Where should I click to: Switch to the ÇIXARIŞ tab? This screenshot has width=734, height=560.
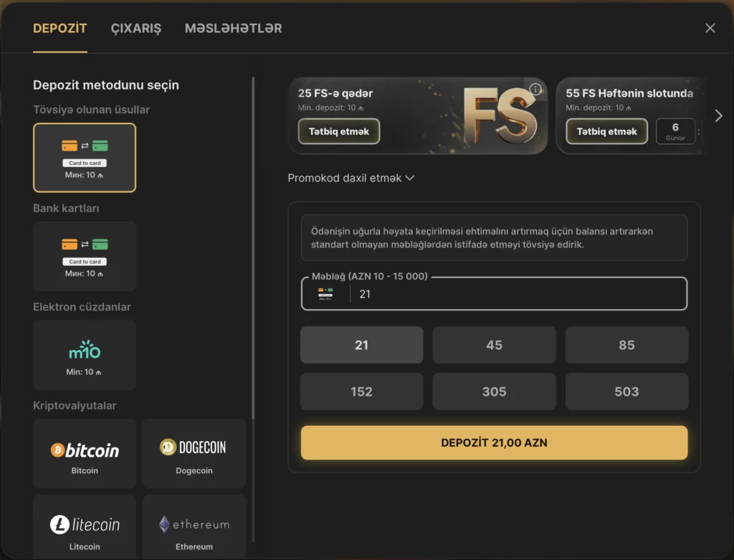pos(135,28)
